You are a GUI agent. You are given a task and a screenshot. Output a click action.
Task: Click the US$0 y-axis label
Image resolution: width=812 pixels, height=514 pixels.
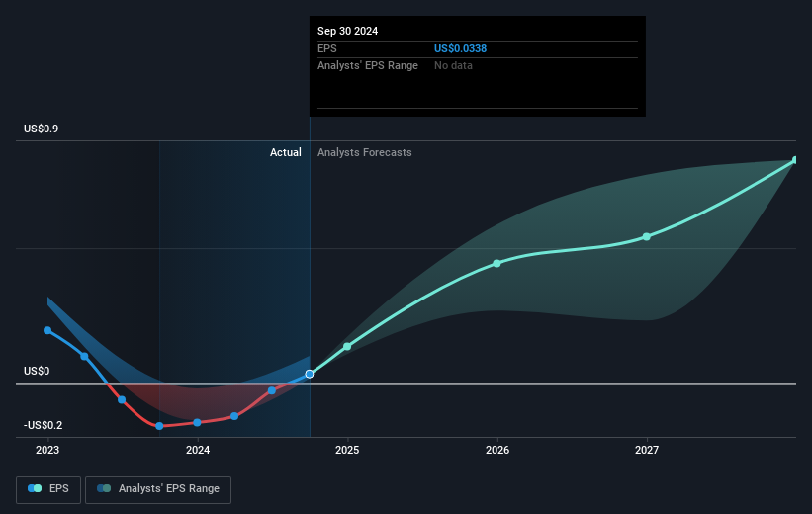pyautogui.click(x=37, y=371)
